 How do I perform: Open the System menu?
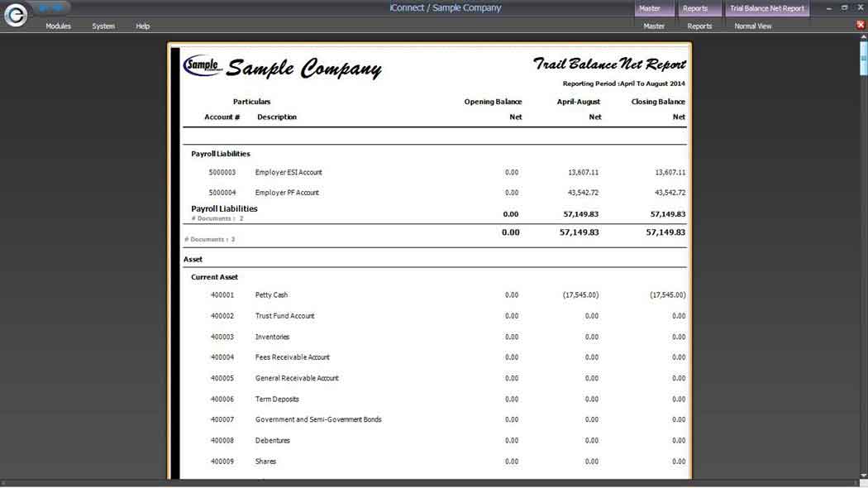pyautogui.click(x=103, y=26)
